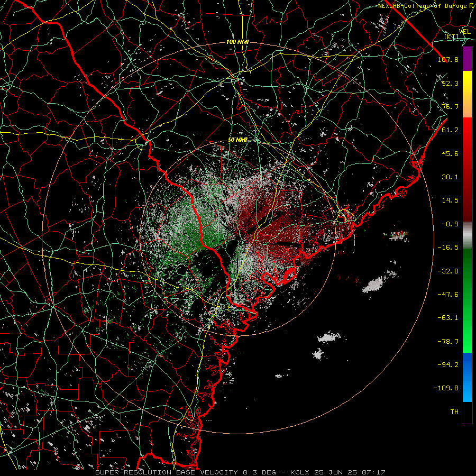Click the Super-Resolution Base Velocity caption text
This screenshot has height=476, width=476.
[241, 472]
